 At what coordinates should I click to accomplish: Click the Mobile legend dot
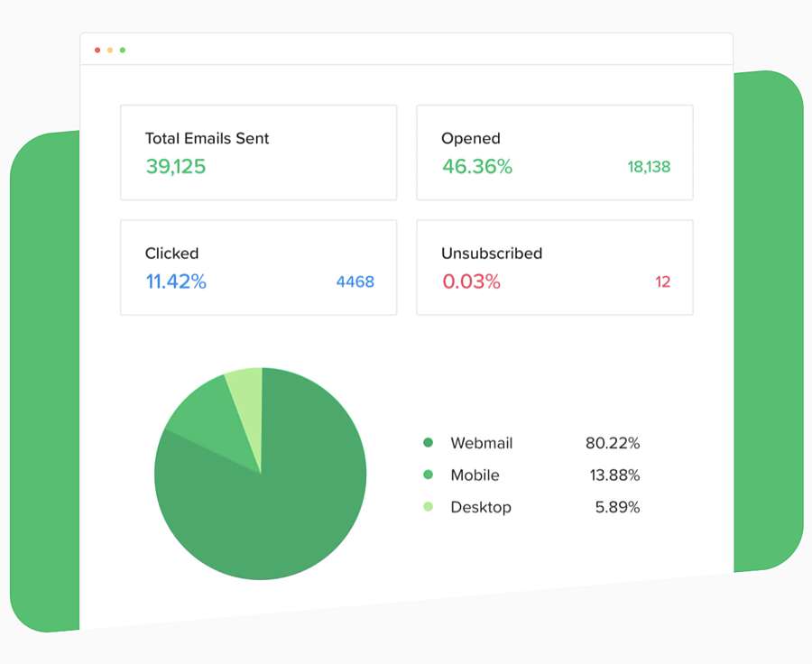428,475
